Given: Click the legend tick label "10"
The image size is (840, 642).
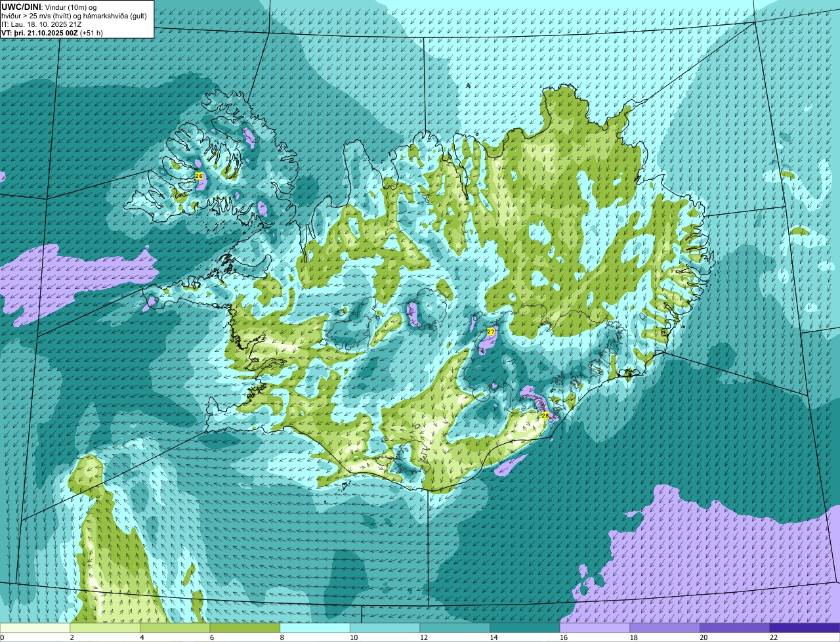Looking at the screenshot, I should (353, 637).
